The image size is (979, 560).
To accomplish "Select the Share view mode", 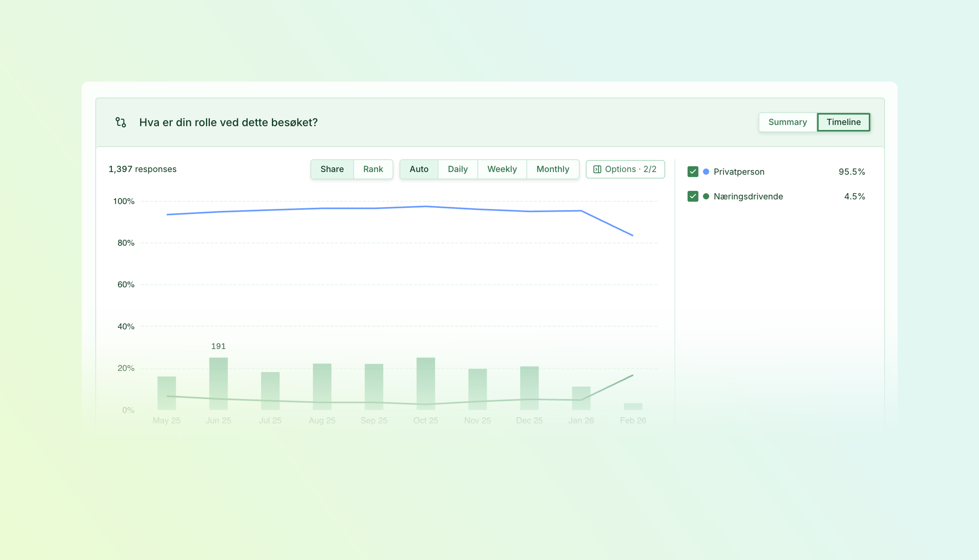I will (332, 169).
